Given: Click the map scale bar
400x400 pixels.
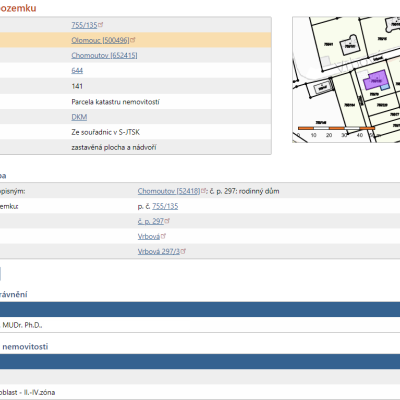Looking at the screenshot, I should [337, 128].
